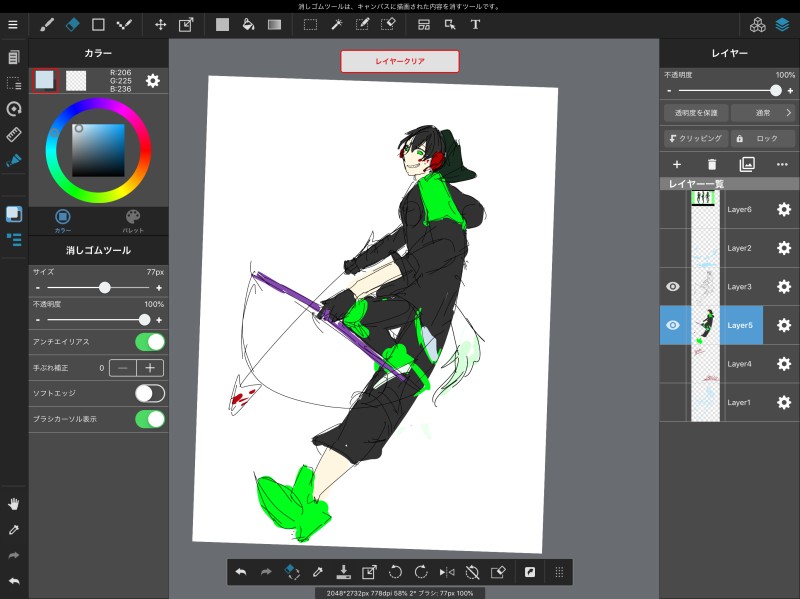800x599 pixels.
Task: Open the materials cubes panel
Action: (757, 24)
